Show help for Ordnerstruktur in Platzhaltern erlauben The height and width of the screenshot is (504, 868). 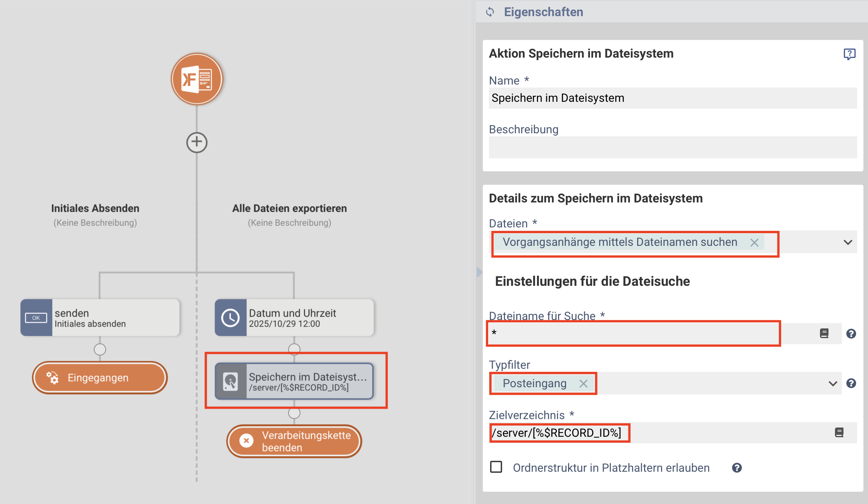[737, 468]
